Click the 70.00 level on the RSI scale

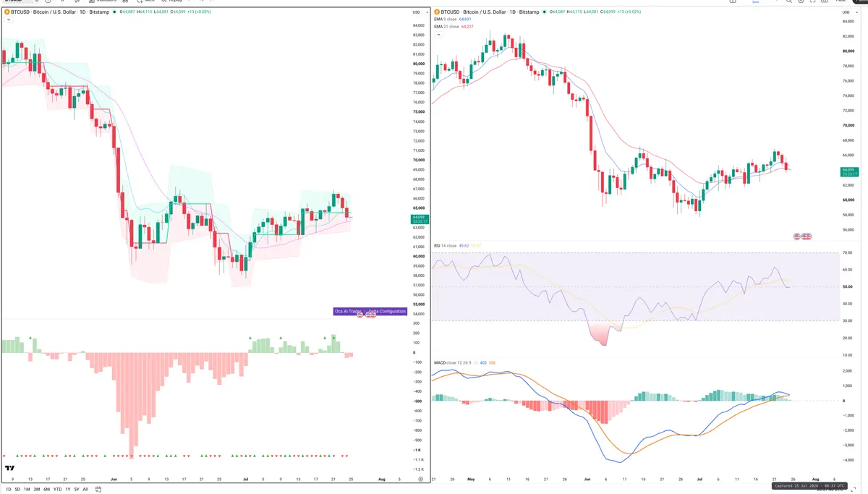click(x=847, y=252)
